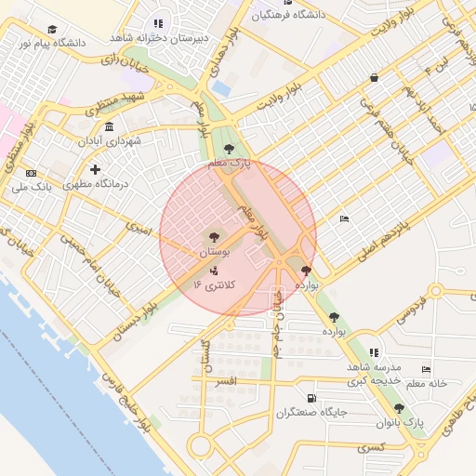Viewport: 476px width, 476px height.
Task: Click the restaurant icon above مدرسه شاهد
Action: pyautogui.click(x=374, y=352)
